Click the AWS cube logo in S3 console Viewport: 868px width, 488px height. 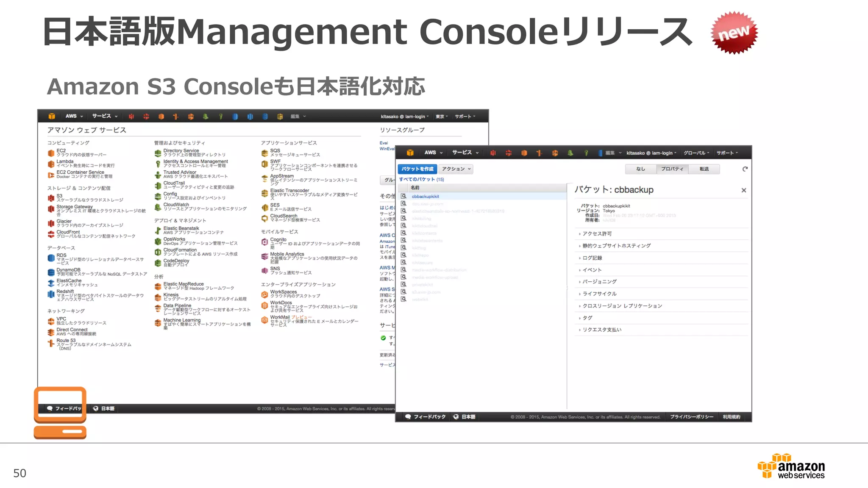410,152
